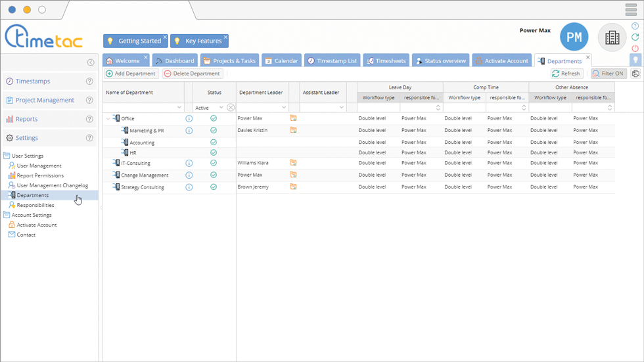Click the Delete Department button
The image size is (644, 362).
pyautogui.click(x=192, y=74)
